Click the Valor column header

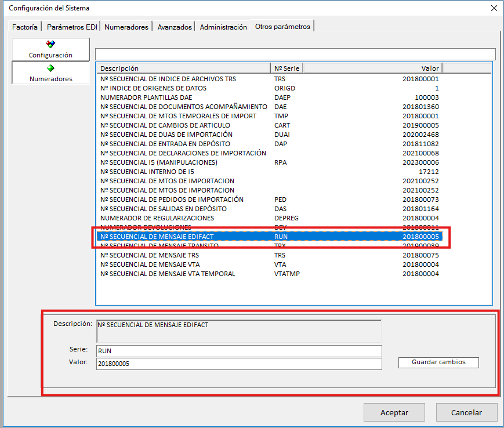(x=373, y=68)
